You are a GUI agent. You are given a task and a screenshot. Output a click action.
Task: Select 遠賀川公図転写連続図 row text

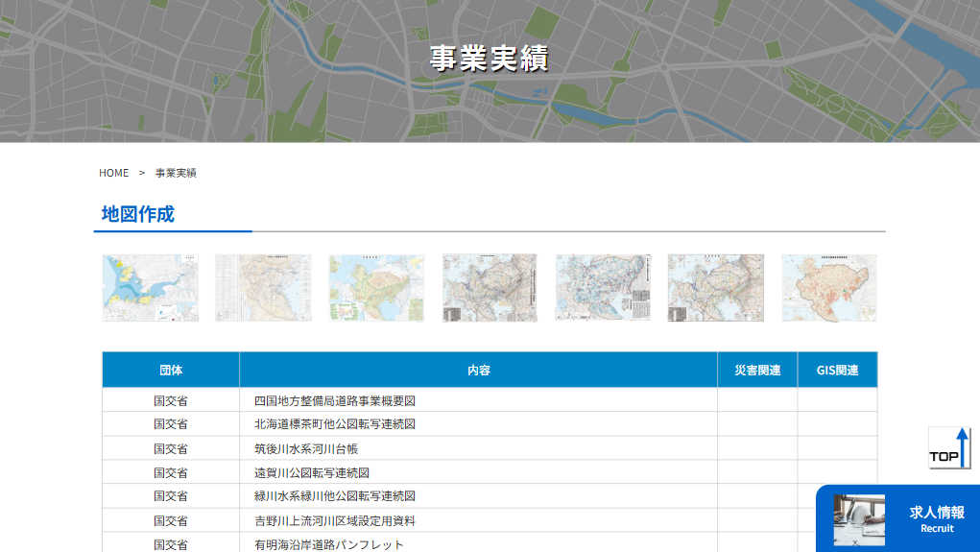[312, 472]
